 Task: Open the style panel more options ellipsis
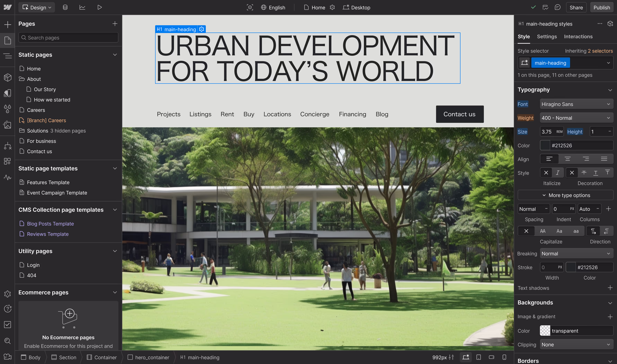pyautogui.click(x=600, y=24)
